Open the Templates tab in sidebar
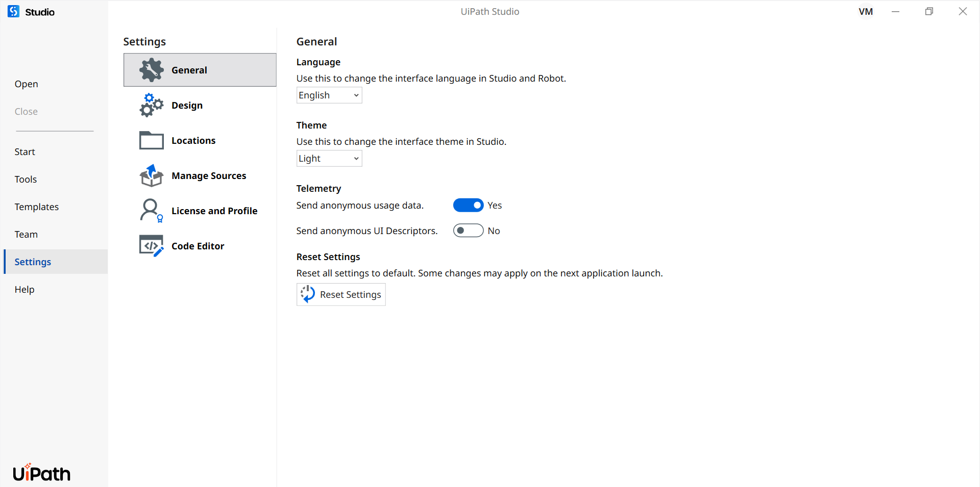980x487 pixels. [37, 207]
